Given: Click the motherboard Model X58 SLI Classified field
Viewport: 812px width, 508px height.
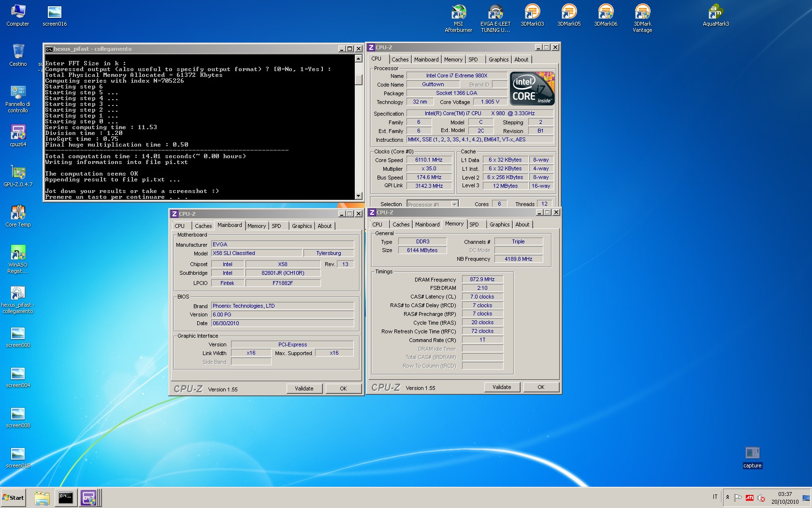Looking at the screenshot, I should point(257,253).
